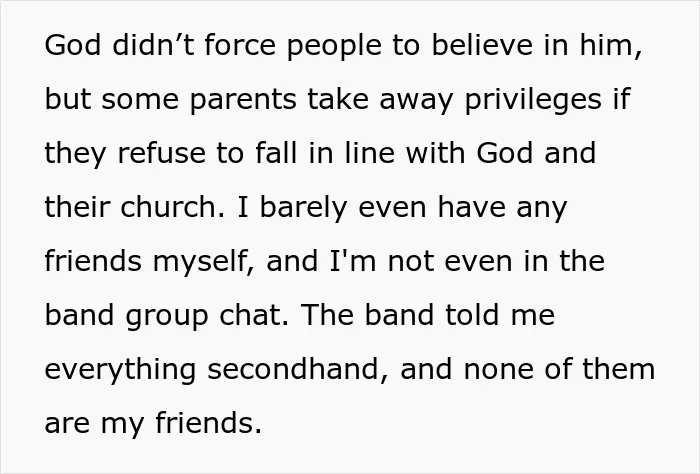Click on the word "believe"

482,45
